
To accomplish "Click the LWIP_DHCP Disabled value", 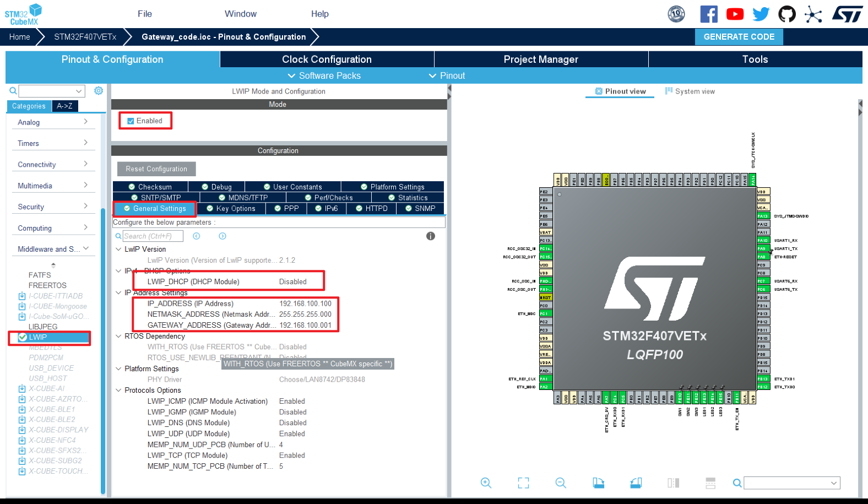I will point(292,281).
